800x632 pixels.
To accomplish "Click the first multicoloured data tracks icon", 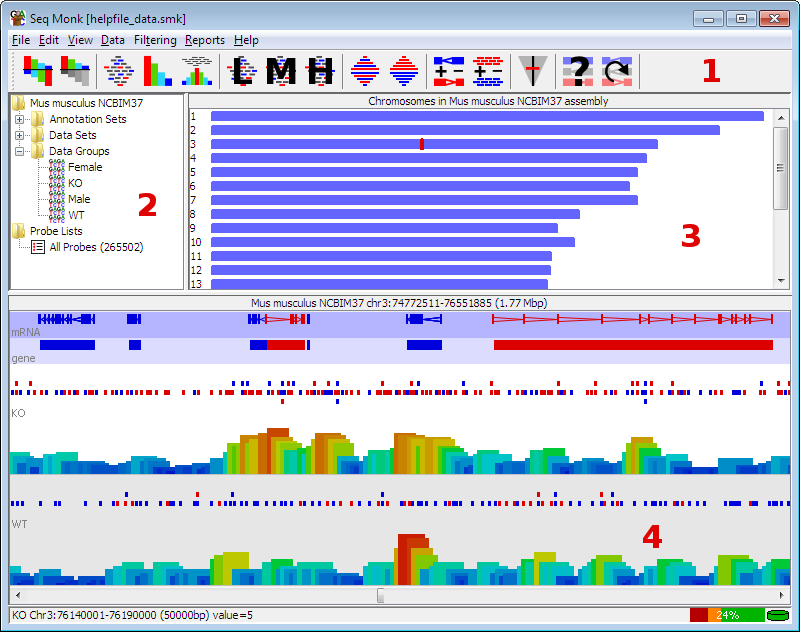I will click(x=38, y=70).
